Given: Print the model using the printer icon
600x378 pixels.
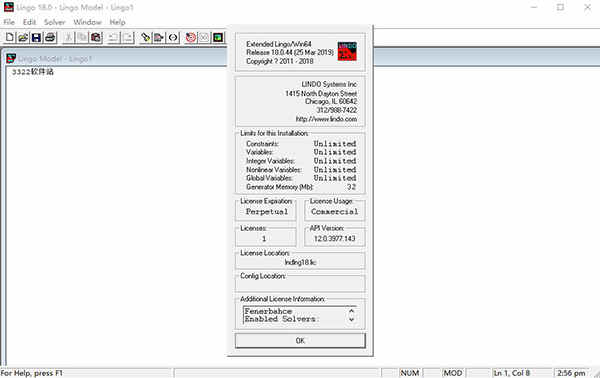Looking at the screenshot, I should pyautogui.click(x=50, y=37).
